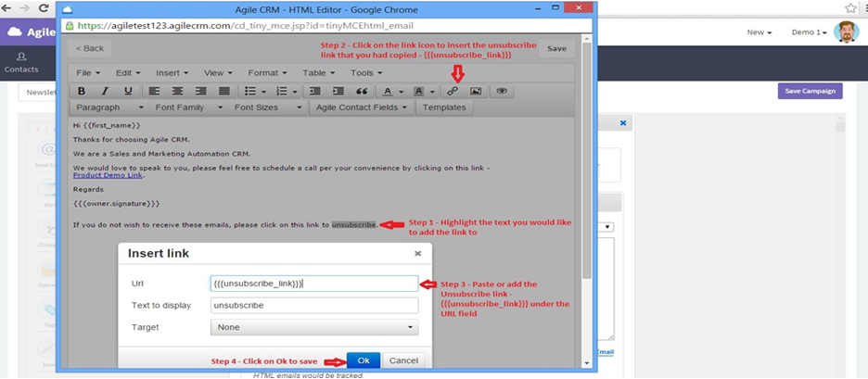Screen dimensions: 868x379
Task: Expand the background color picker arrow
Action: click(432, 92)
